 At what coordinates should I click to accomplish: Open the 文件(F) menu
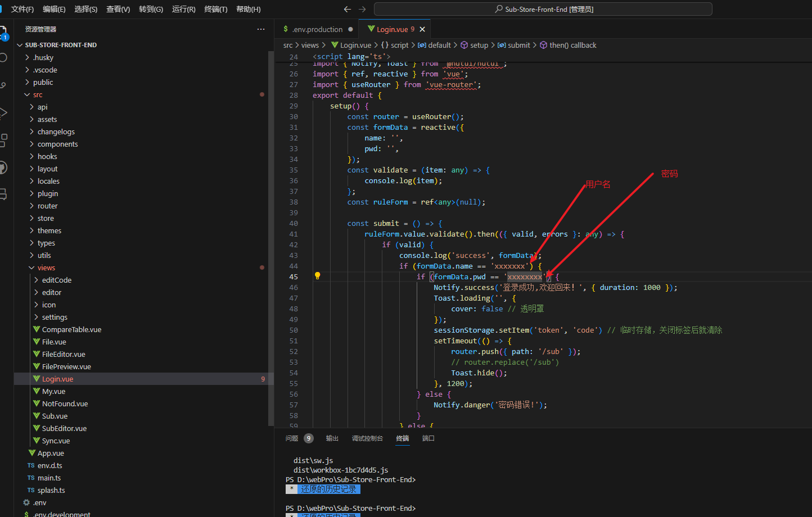pyautogui.click(x=22, y=9)
